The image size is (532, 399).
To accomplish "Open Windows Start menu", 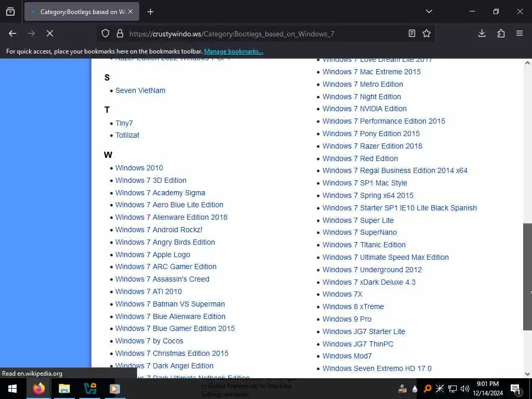I will 12,389.
